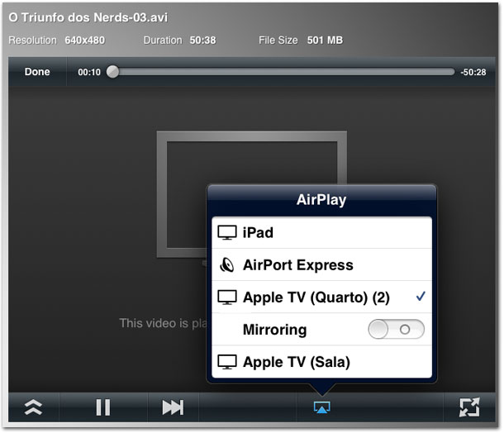Select AirPort Express as output
504x433 pixels.
tap(321, 265)
